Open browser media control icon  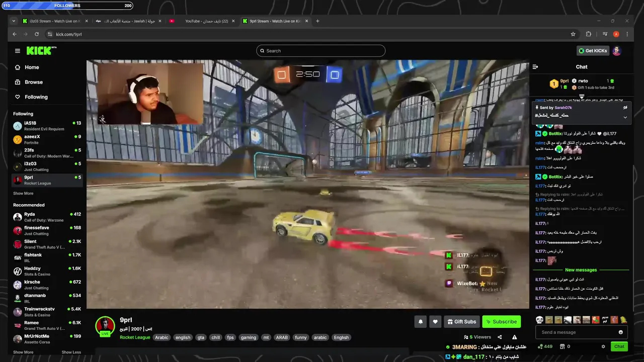coord(605,34)
